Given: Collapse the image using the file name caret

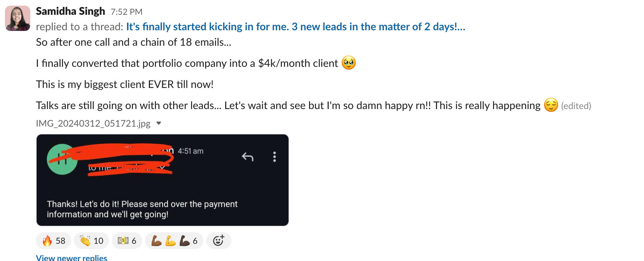Looking at the screenshot, I should 159,123.
